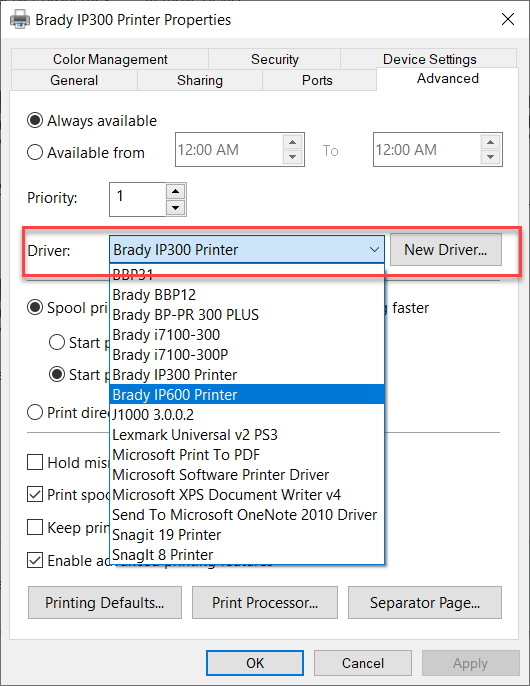Choose Brady BBP12 from driver list
This screenshot has width=530, height=686.
(247, 295)
